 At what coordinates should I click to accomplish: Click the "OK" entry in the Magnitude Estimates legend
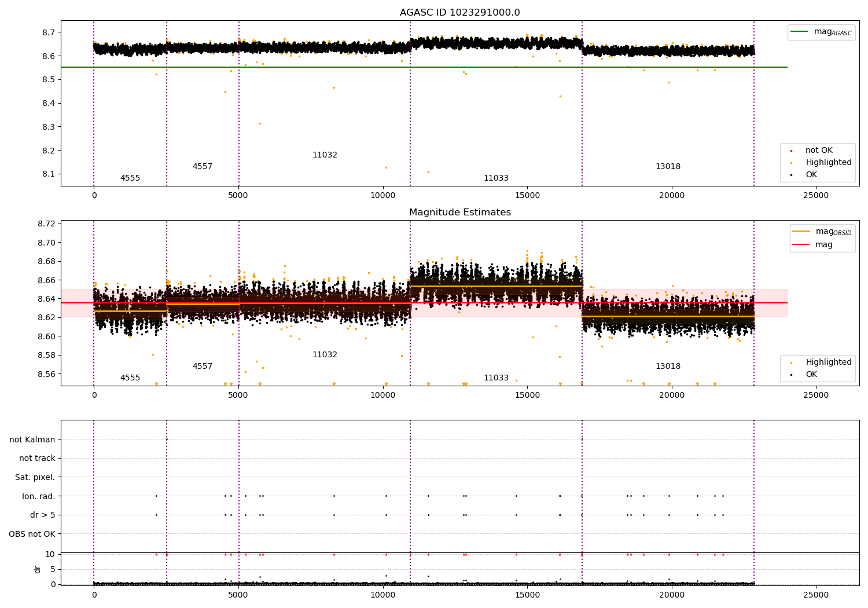pyautogui.click(x=811, y=374)
